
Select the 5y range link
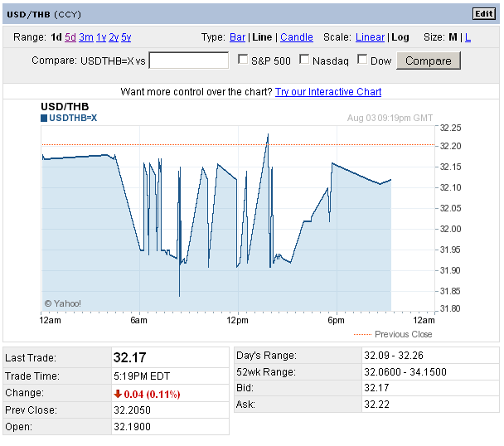pyautogui.click(x=126, y=37)
